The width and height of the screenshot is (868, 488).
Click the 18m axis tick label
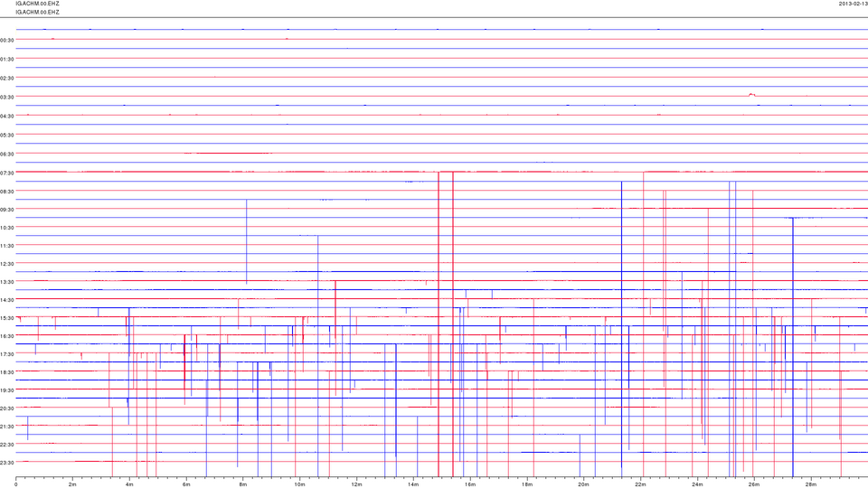(x=527, y=484)
